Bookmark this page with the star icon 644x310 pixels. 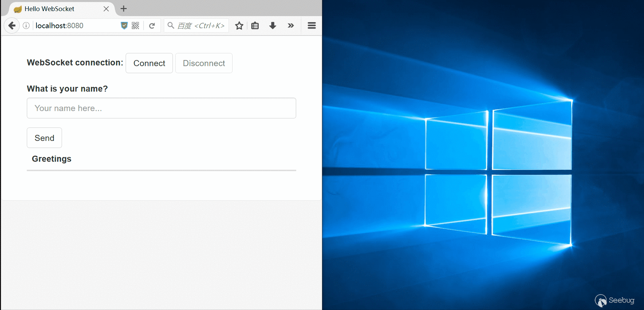pos(239,26)
